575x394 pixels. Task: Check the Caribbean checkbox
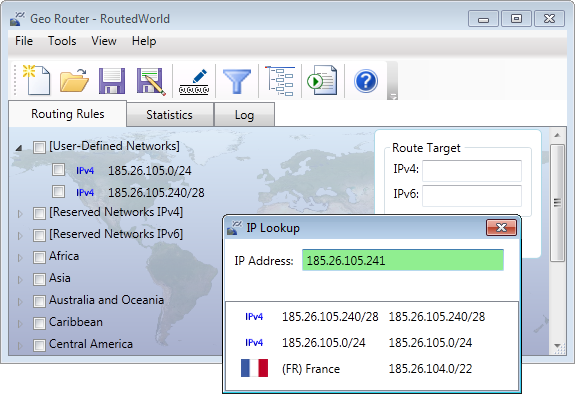pos(39,323)
